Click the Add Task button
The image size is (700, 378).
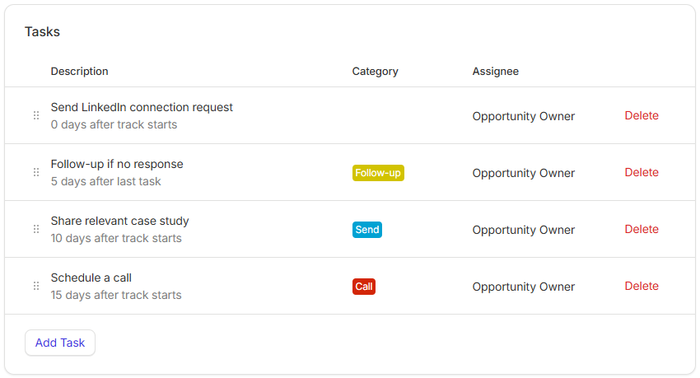click(60, 343)
